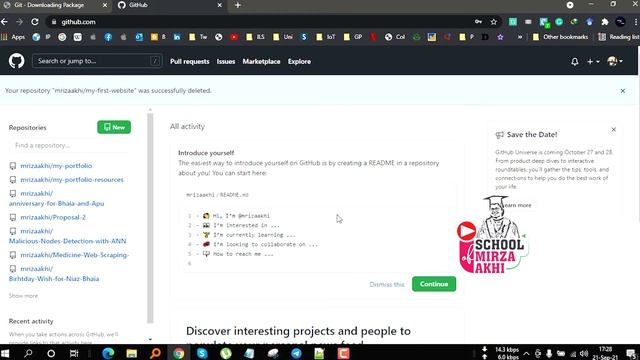Open the Issues page
Image resolution: width=640 pixels, height=360 pixels.
coord(226,62)
